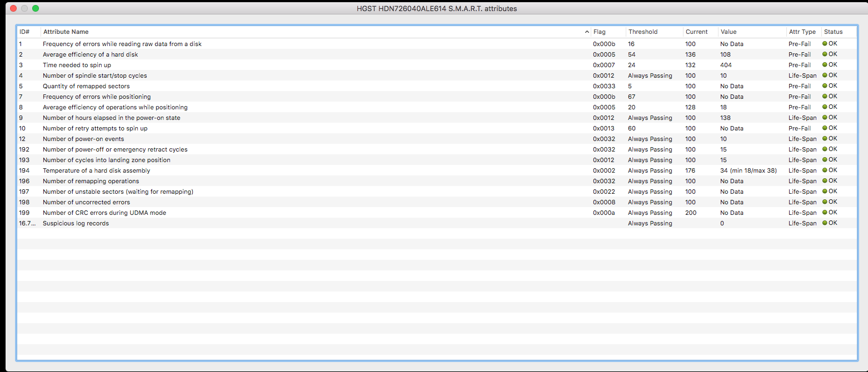This screenshot has height=372, width=868.
Task: Sort by the Threshold column header
Action: click(655, 32)
